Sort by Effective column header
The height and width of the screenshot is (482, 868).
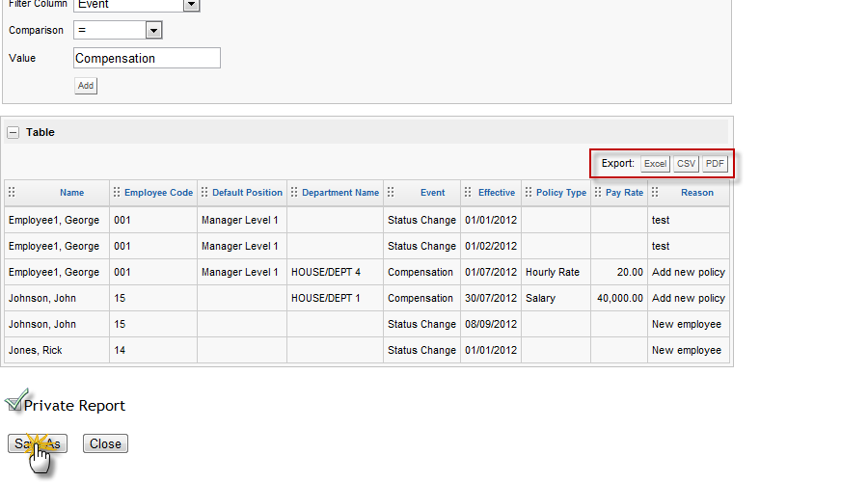point(497,193)
